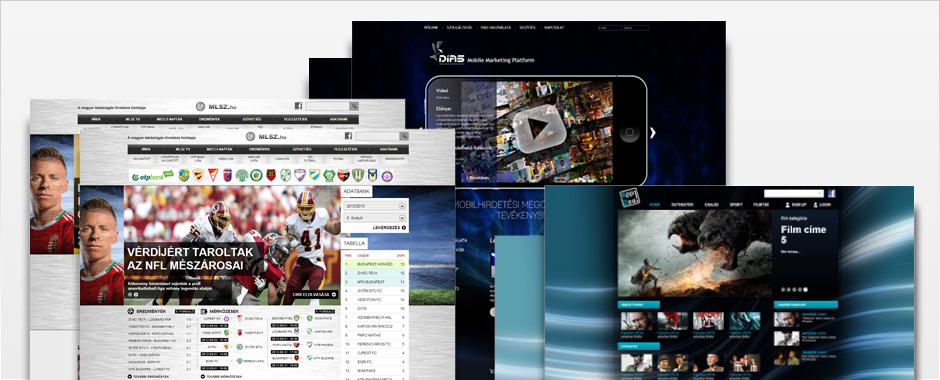Click Cikk elolvasása on the NFL article
Screen dimensions: 940x380
click(315, 294)
